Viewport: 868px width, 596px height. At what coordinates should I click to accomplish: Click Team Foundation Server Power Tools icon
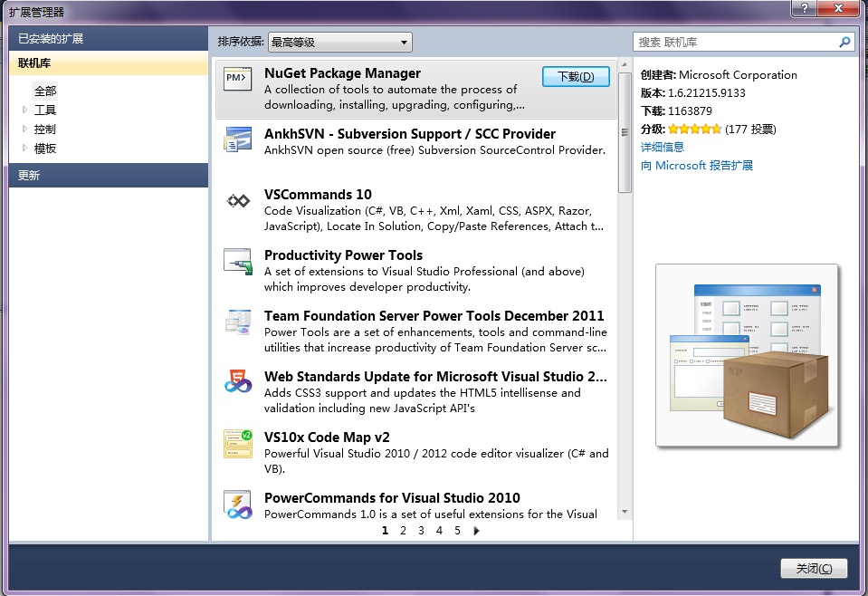[237, 322]
